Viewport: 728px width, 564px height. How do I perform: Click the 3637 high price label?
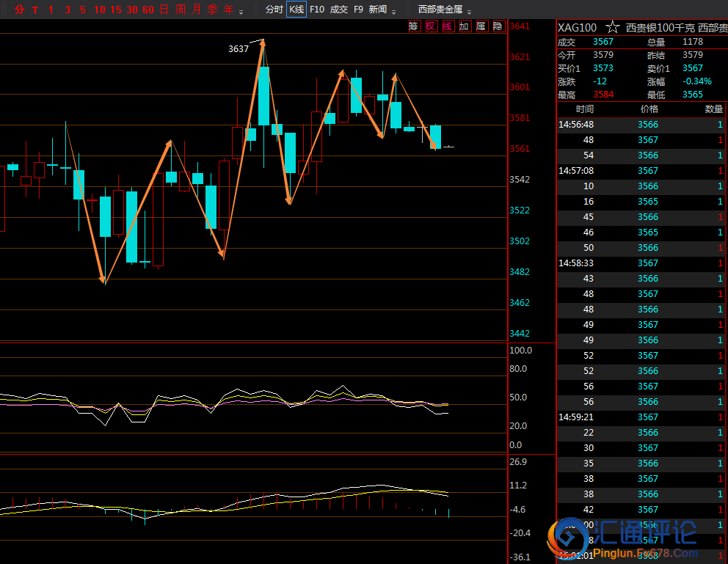point(239,48)
